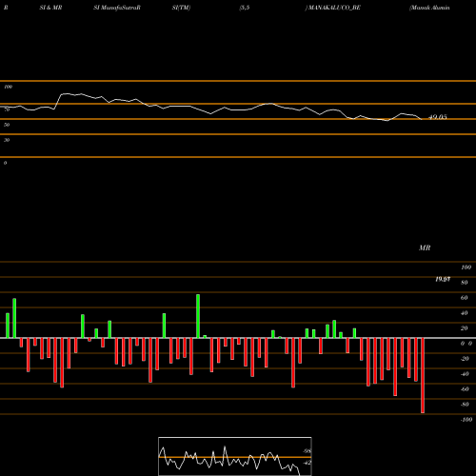The height and width of the screenshot is (476, 476).
Task: Click the tallest green MR bar
Action: [198, 316]
